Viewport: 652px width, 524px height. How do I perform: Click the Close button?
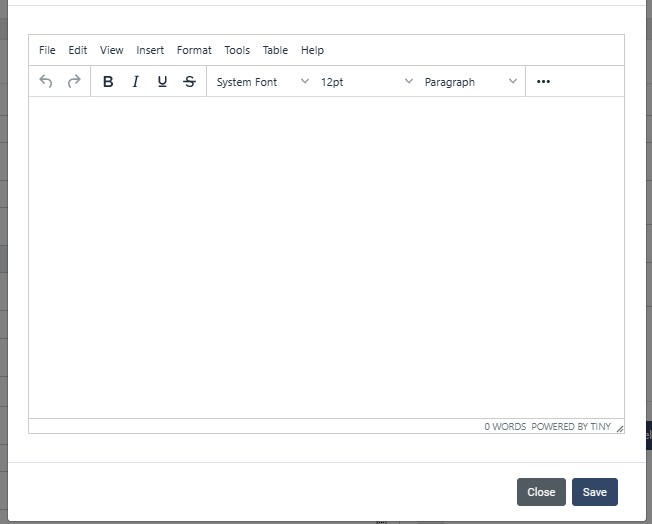pos(541,492)
